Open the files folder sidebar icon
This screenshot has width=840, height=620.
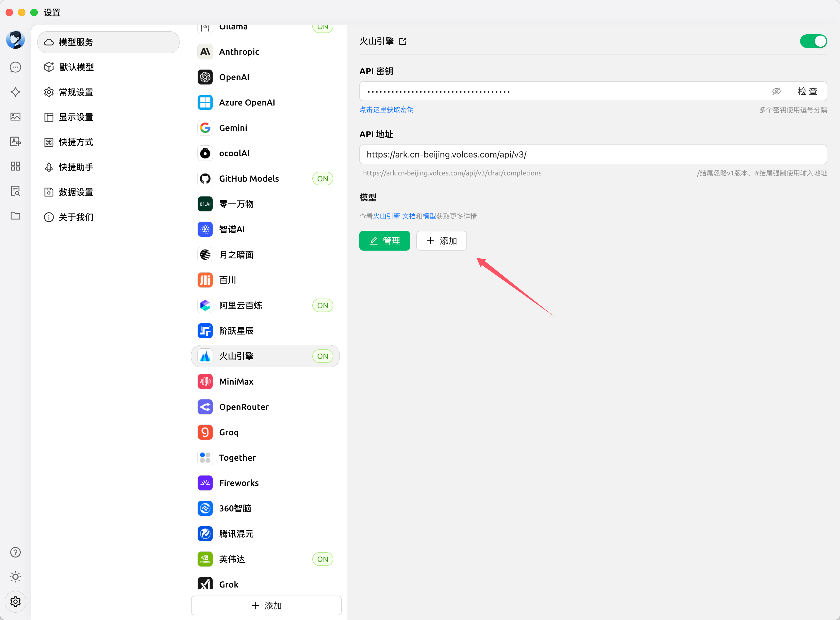click(x=15, y=216)
